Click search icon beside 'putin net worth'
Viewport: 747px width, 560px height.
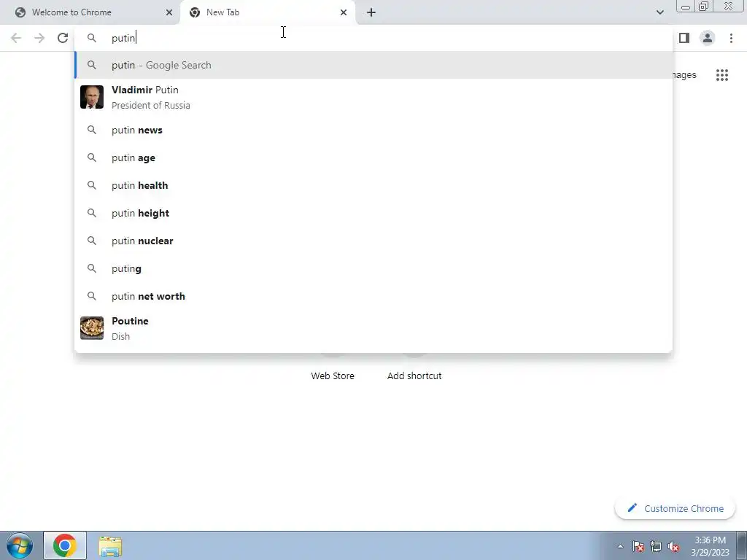92,296
